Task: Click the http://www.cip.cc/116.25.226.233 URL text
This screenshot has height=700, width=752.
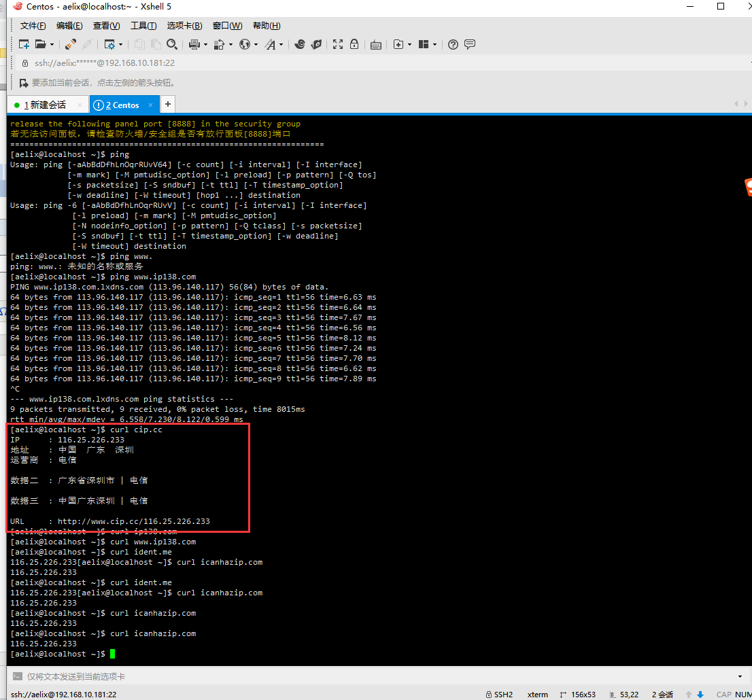Action: pyautogui.click(x=134, y=521)
